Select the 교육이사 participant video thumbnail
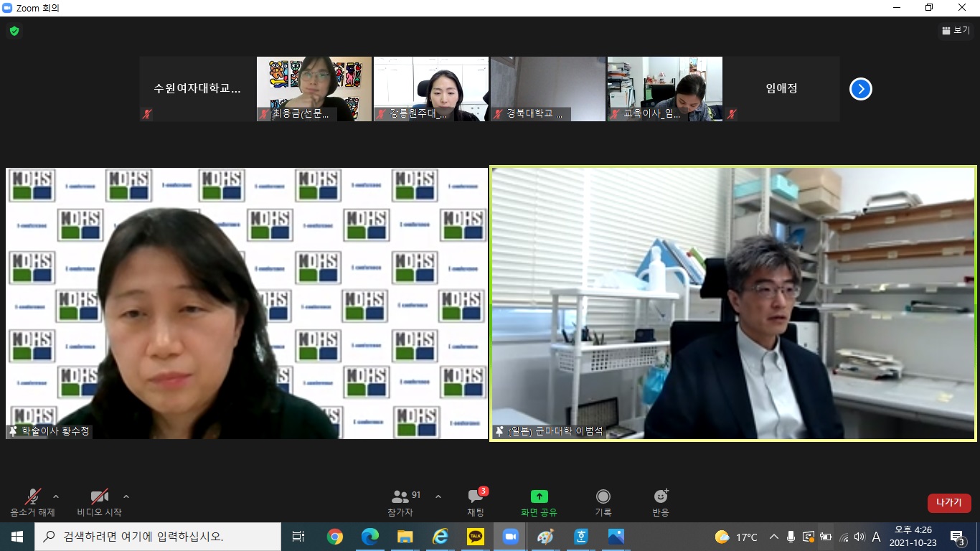Image resolution: width=980 pixels, height=551 pixels. pyautogui.click(x=665, y=89)
